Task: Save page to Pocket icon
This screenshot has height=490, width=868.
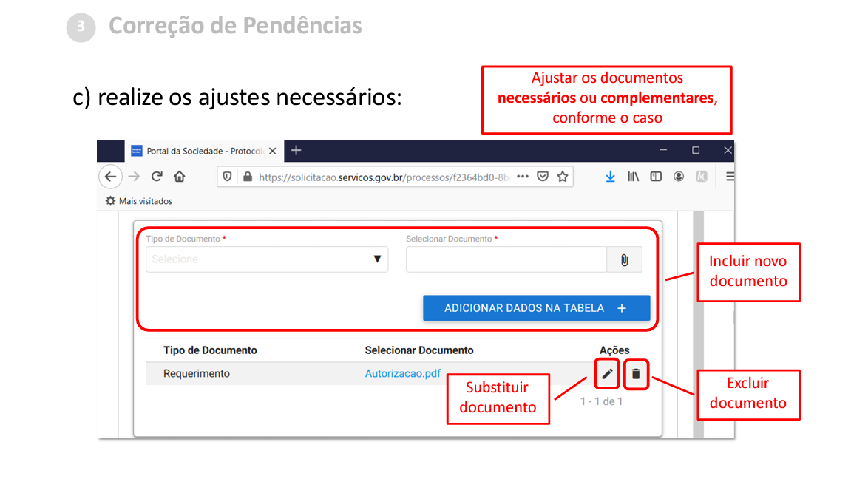Action: pyautogui.click(x=543, y=177)
